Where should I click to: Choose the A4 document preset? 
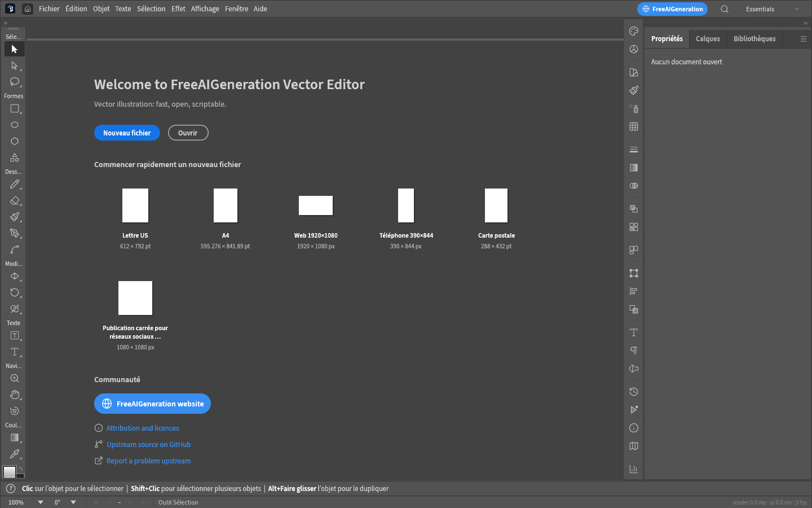pyautogui.click(x=226, y=219)
